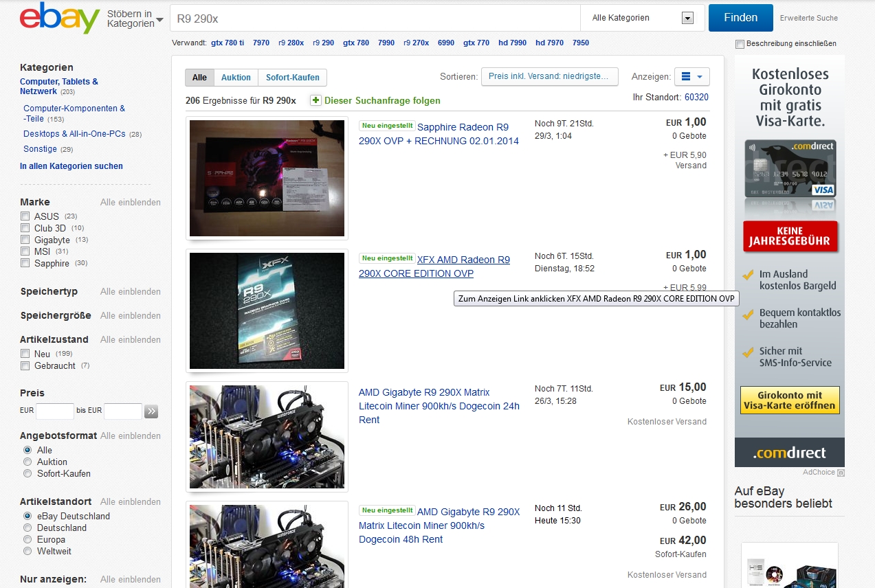Open the Stöbern in Kategorien menu
875x588 pixels.
click(x=135, y=19)
